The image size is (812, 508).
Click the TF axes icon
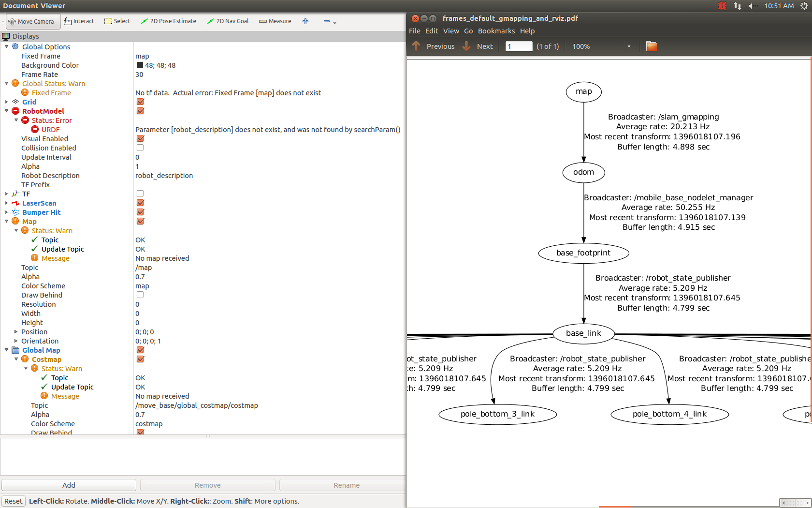(15, 194)
